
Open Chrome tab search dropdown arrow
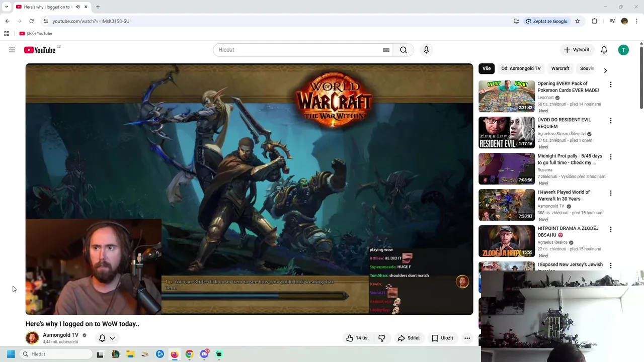tap(7, 7)
